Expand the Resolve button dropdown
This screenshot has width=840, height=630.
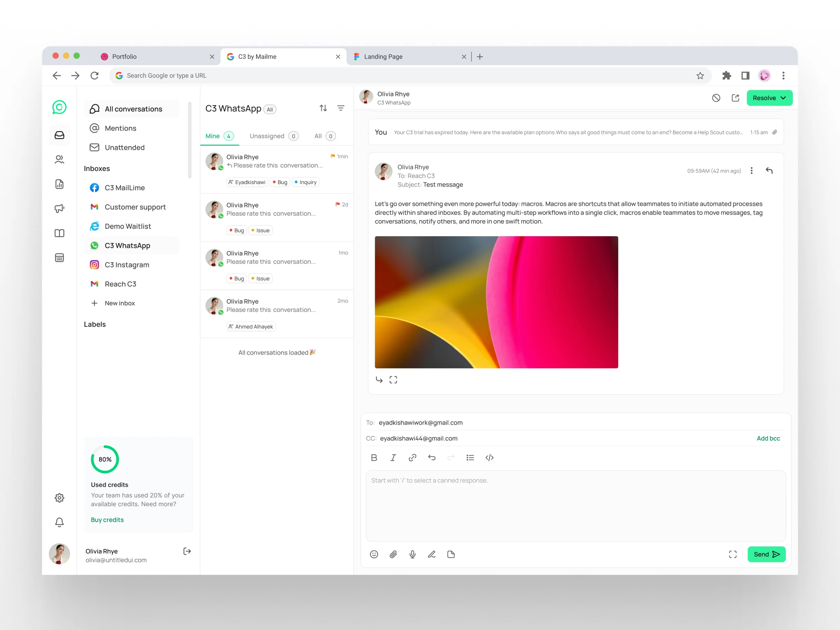click(783, 98)
